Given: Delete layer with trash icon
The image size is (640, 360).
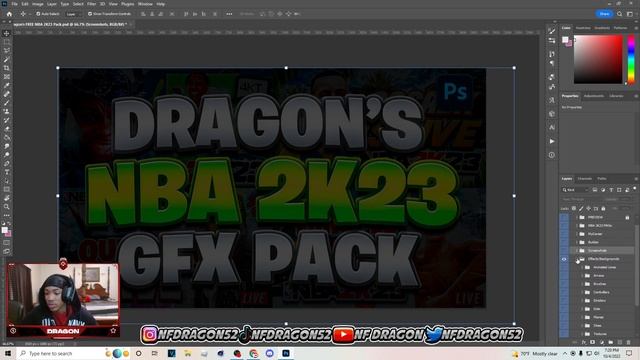Looking at the screenshot, I should click(x=629, y=342).
